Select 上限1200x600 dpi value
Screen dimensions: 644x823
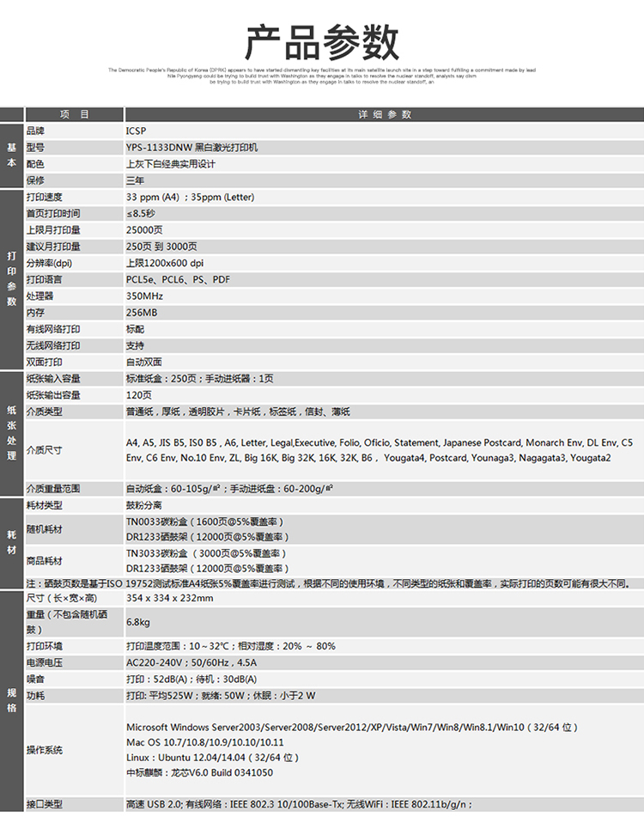click(165, 263)
